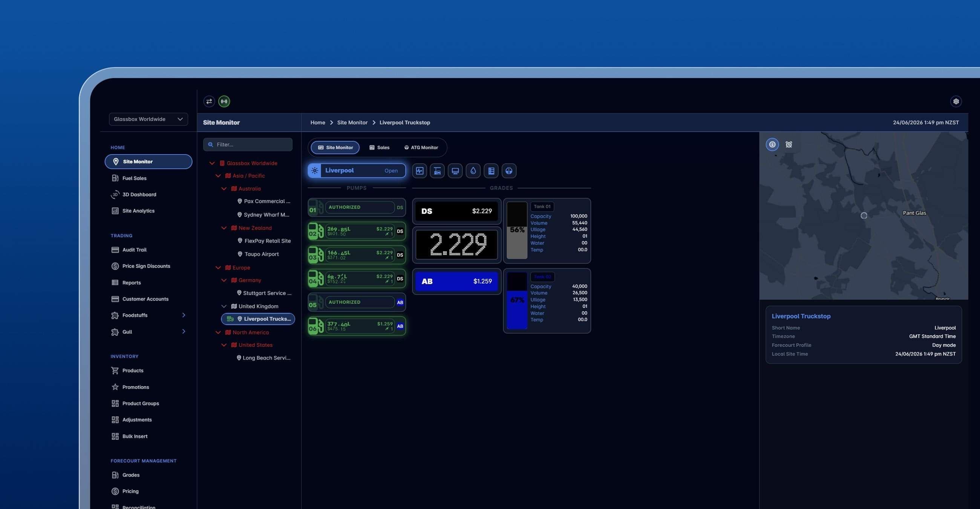Click the activity chart toolbar icon
This screenshot has height=509, width=980.
(419, 171)
